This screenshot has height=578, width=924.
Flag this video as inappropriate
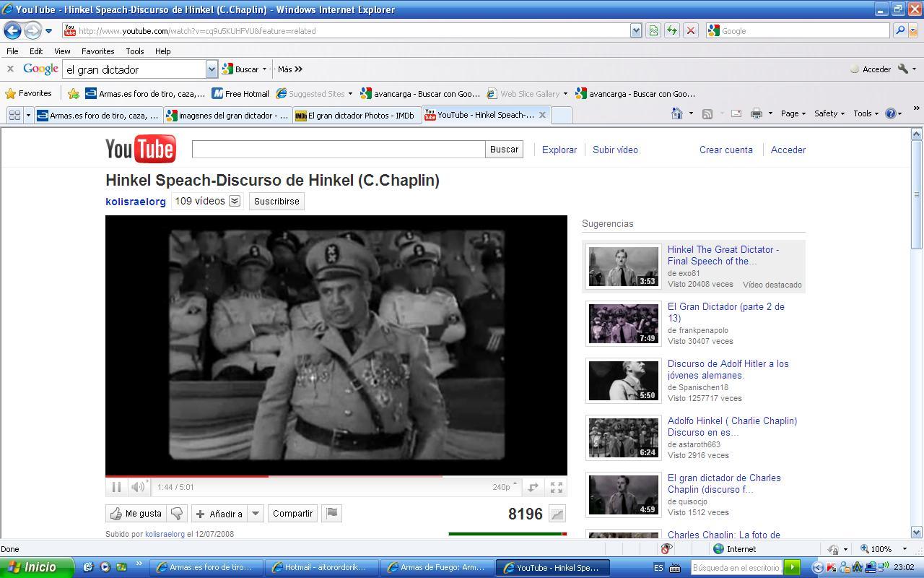[x=331, y=513]
